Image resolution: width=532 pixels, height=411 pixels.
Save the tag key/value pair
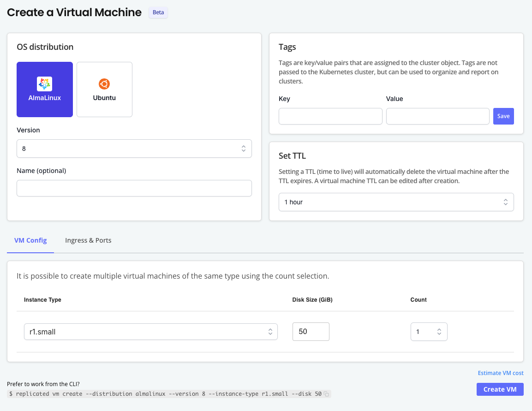coord(503,116)
